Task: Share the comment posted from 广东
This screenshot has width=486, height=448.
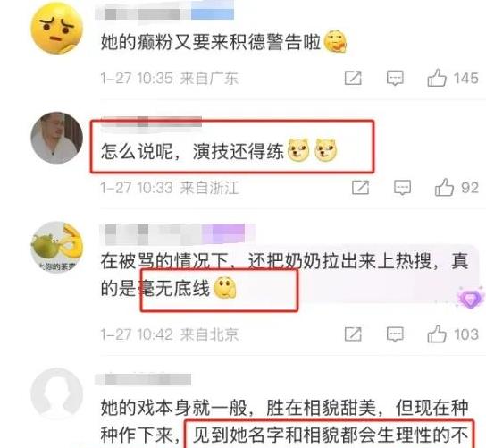Action: pos(353,78)
